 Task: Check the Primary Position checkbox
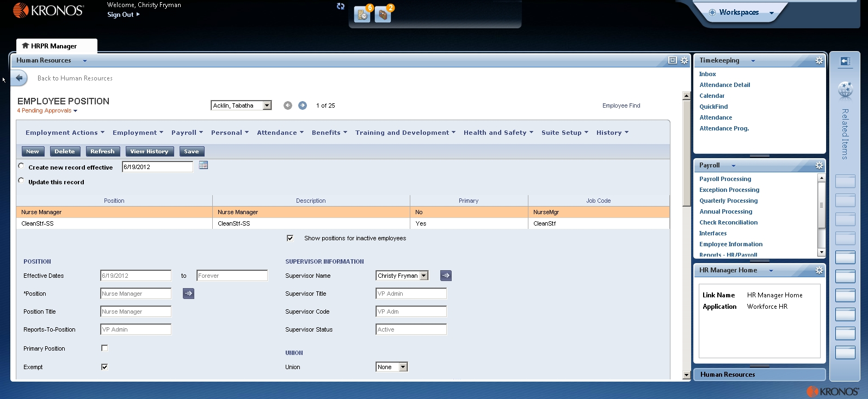[x=104, y=348]
